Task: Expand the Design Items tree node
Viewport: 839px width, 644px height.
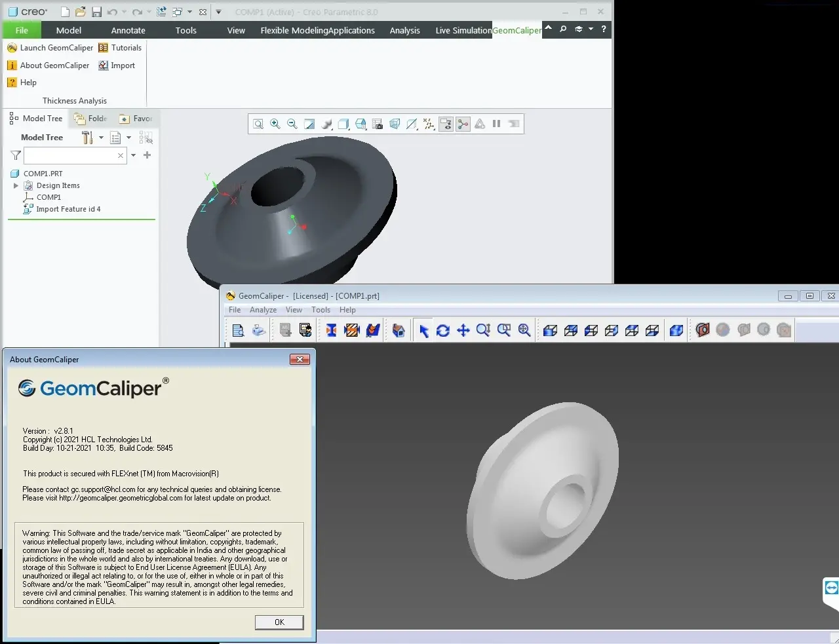Action: point(16,185)
